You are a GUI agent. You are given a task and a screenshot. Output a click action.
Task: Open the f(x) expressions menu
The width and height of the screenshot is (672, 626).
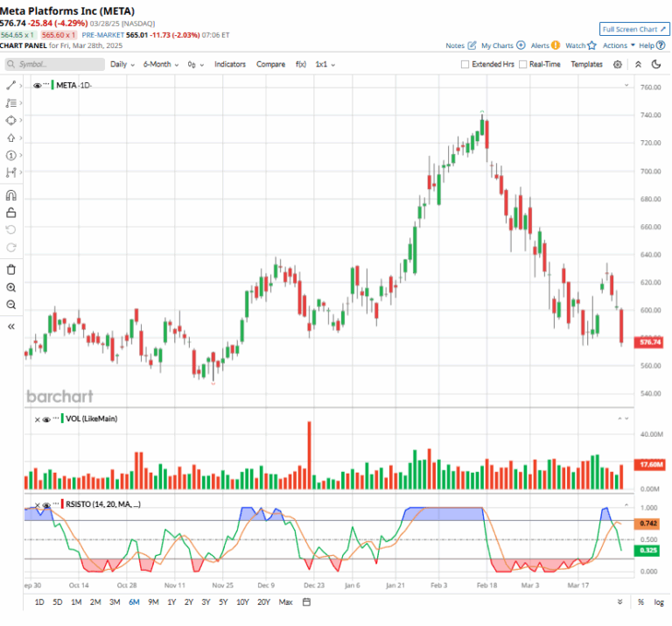coord(301,64)
